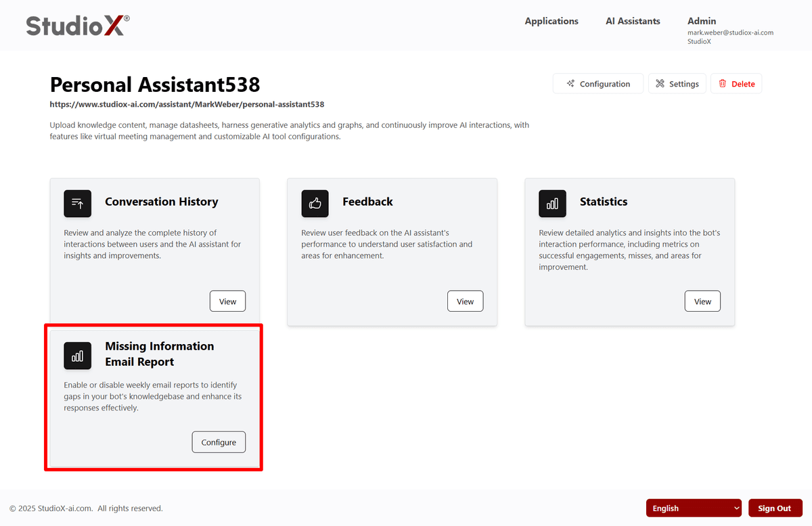
Task: Click the sparkle icon on Configuration button
Action: pyautogui.click(x=571, y=84)
